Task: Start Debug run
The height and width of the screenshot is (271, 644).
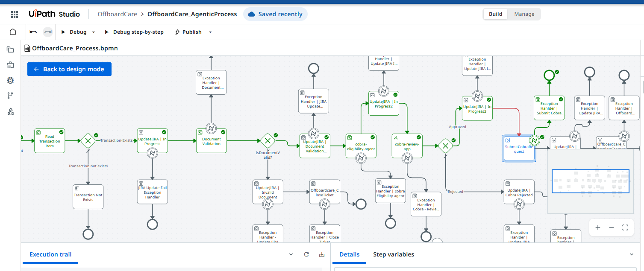Action: (74, 32)
